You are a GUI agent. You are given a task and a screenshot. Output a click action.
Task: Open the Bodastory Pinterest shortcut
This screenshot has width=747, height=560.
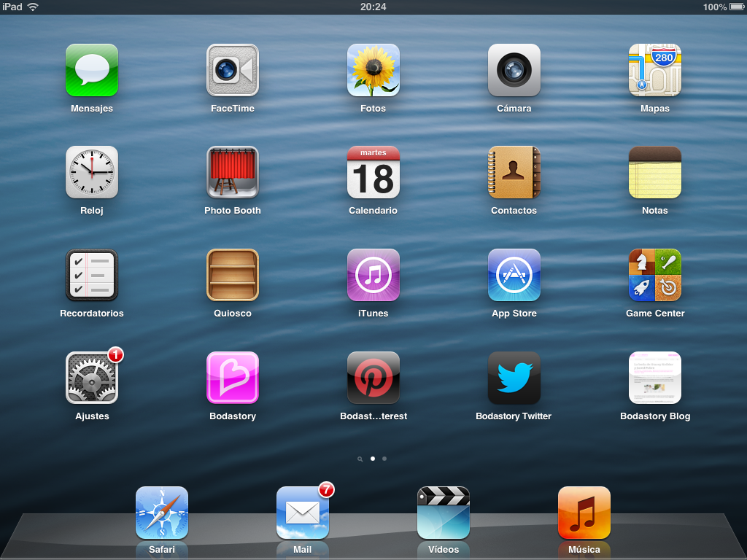click(373, 378)
